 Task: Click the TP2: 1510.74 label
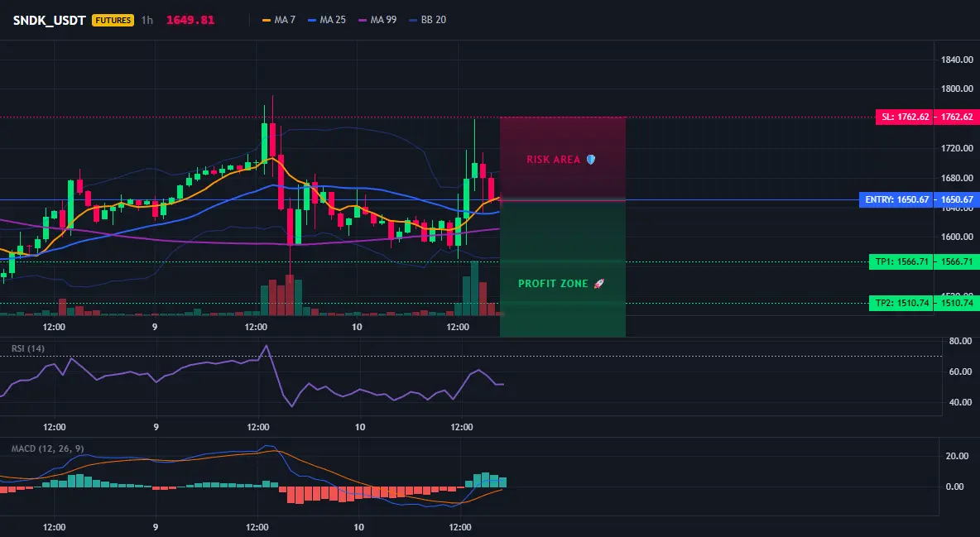pyautogui.click(x=901, y=303)
